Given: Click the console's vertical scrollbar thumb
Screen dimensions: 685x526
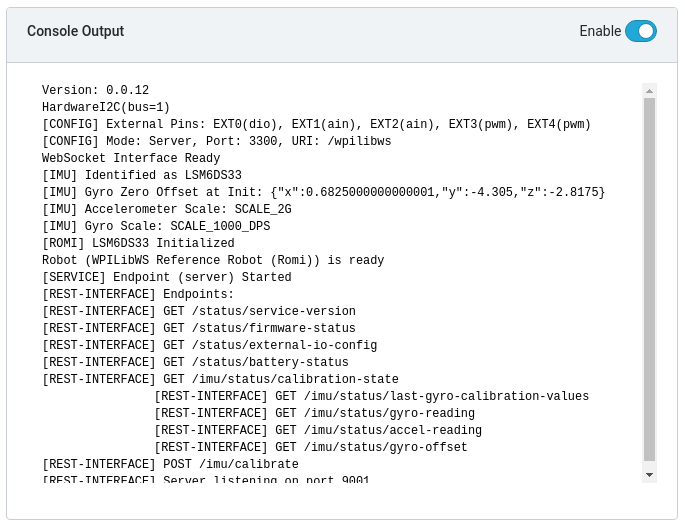Looking at the screenshot, I should tap(649, 280).
